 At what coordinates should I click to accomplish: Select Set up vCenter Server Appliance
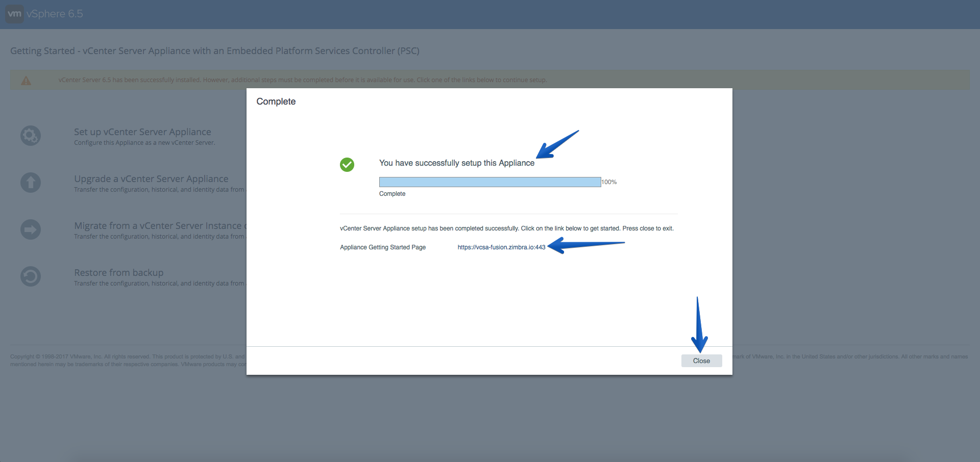pos(142,132)
